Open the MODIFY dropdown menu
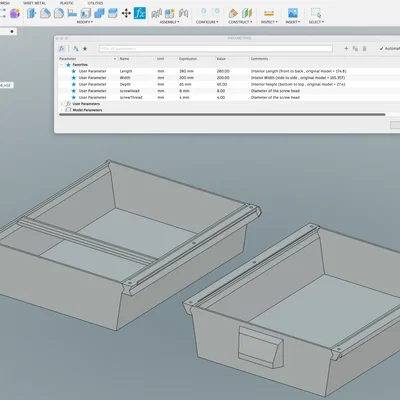 (x=85, y=22)
